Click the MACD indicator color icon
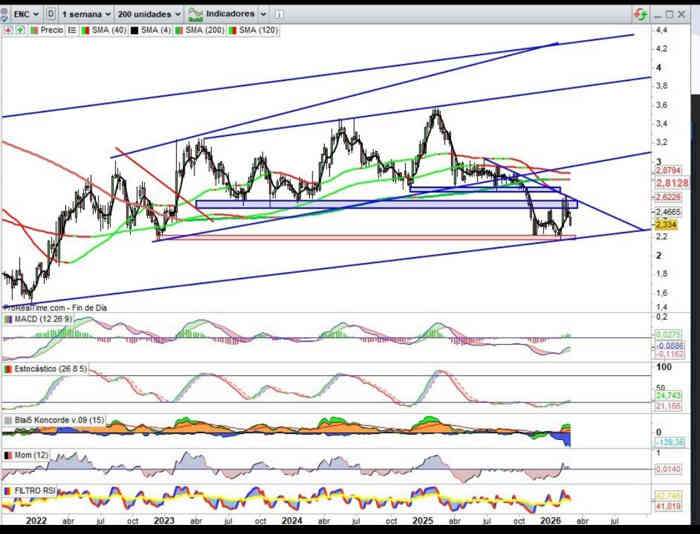 pos(8,319)
